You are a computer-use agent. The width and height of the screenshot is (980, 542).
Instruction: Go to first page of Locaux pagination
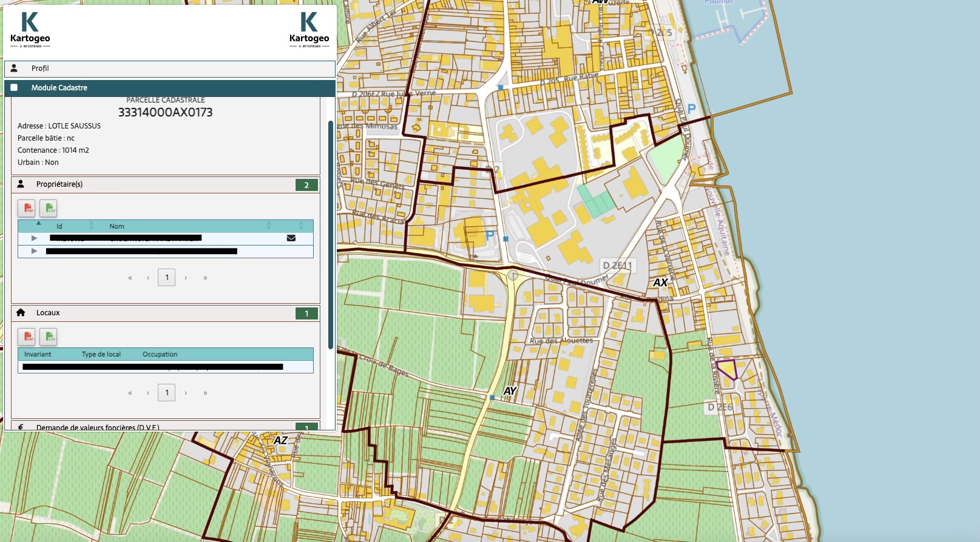pos(130,393)
